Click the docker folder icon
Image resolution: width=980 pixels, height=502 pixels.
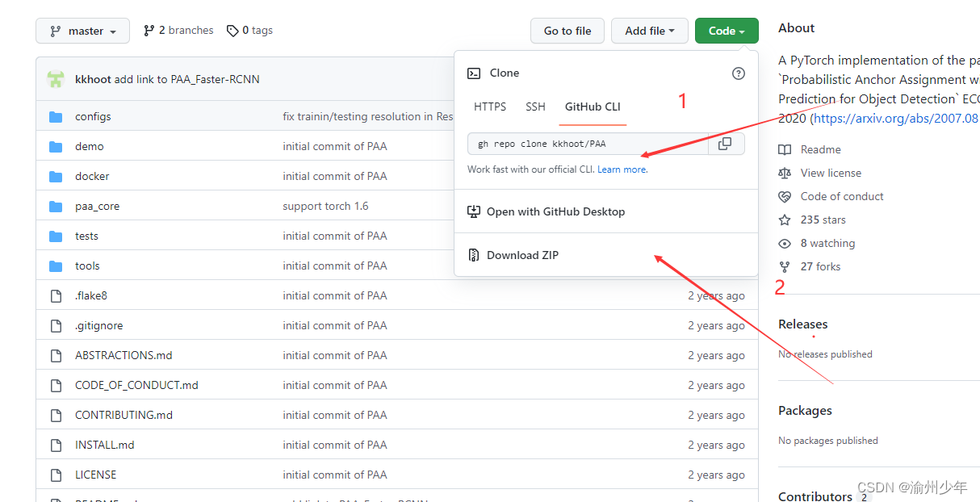(56, 177)
